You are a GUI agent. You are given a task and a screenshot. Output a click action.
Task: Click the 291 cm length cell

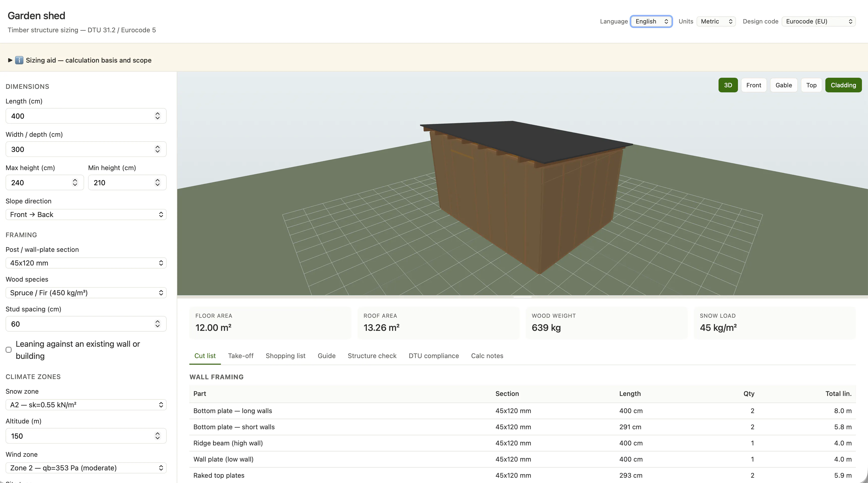630,427
